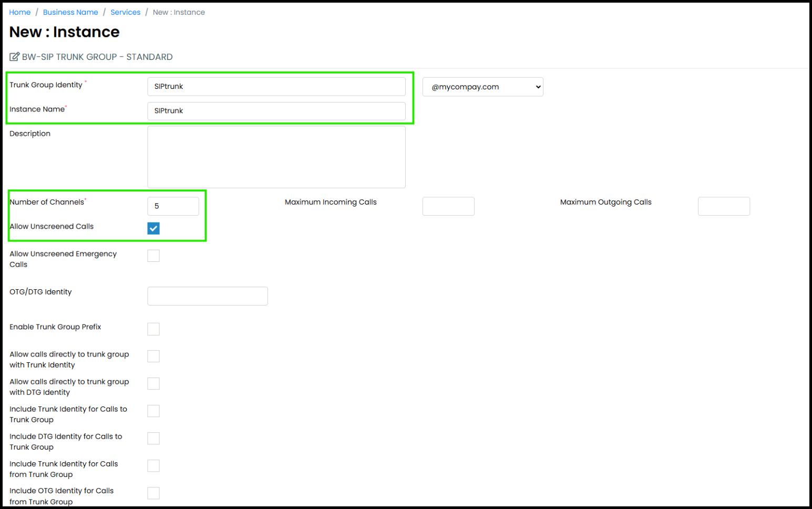The height and width of the screenshot is (509, 812).
Task: Enable Include Trunk Identity for Calls to Trunk Group
Action: (153, 411)
